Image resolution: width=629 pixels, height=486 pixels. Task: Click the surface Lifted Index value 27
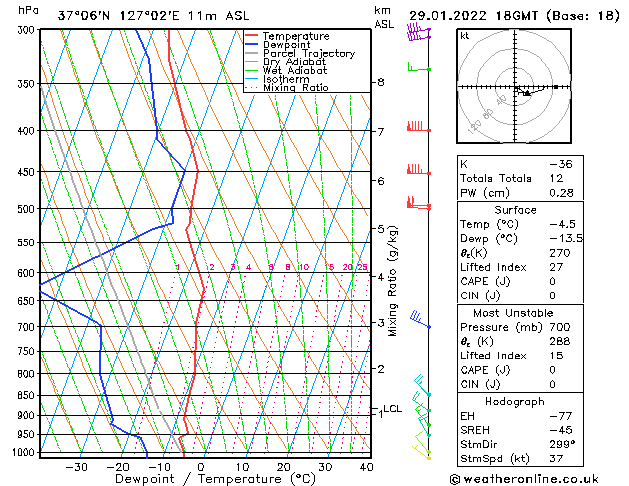556,267
